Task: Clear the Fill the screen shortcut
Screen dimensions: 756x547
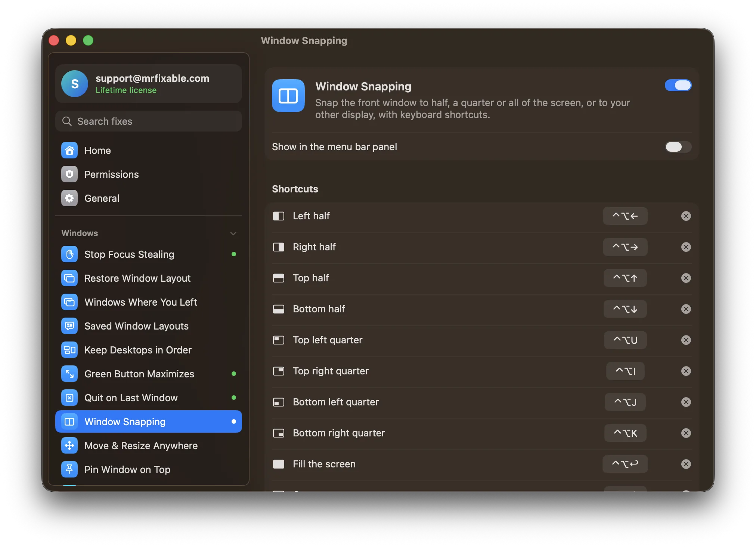Action: (686, 464)
